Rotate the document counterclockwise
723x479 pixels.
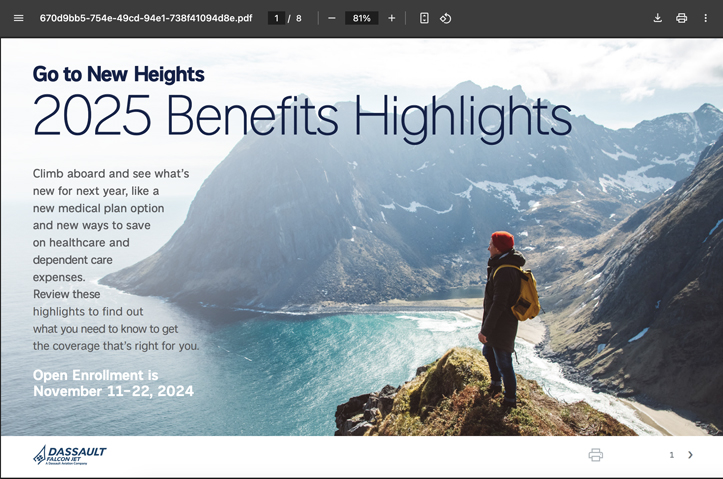[x=445, y=18]
